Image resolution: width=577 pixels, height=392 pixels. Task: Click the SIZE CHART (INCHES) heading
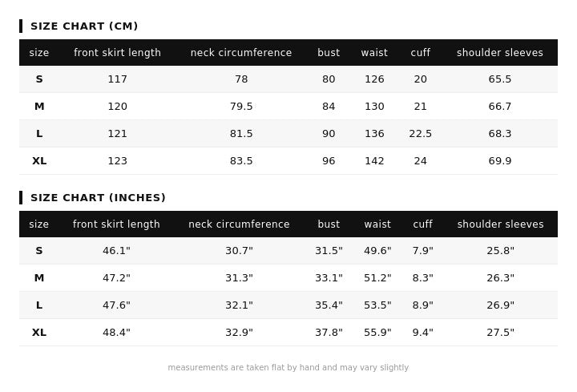tap(98, 198)
